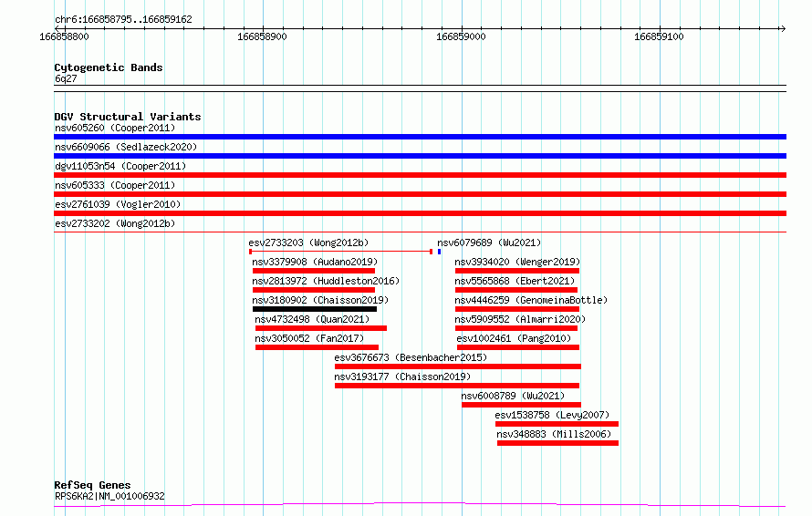This screenshot has height=516, width=812.
Task: Open nsv4446259 (GenomeinaBottle) variant label
Action: [x=531, y=300]
